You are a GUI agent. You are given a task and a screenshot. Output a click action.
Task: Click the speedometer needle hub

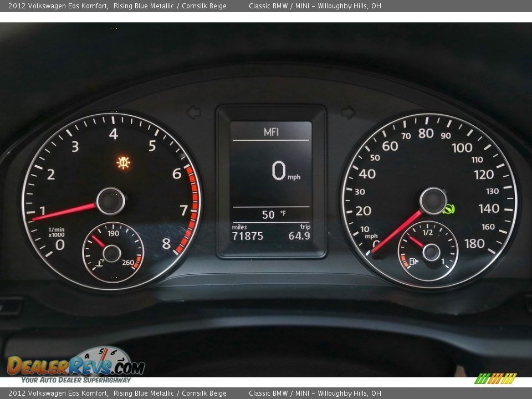(433, 201)
